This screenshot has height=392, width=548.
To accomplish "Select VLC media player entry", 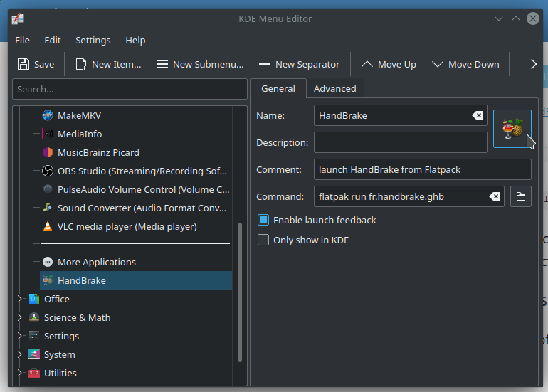I will point(127,226).
